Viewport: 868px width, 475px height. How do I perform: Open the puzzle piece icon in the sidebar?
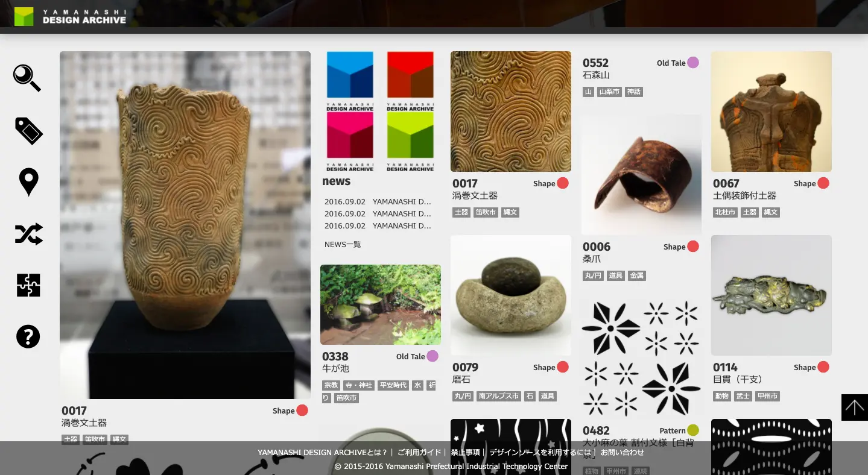[x=28, y=285]
